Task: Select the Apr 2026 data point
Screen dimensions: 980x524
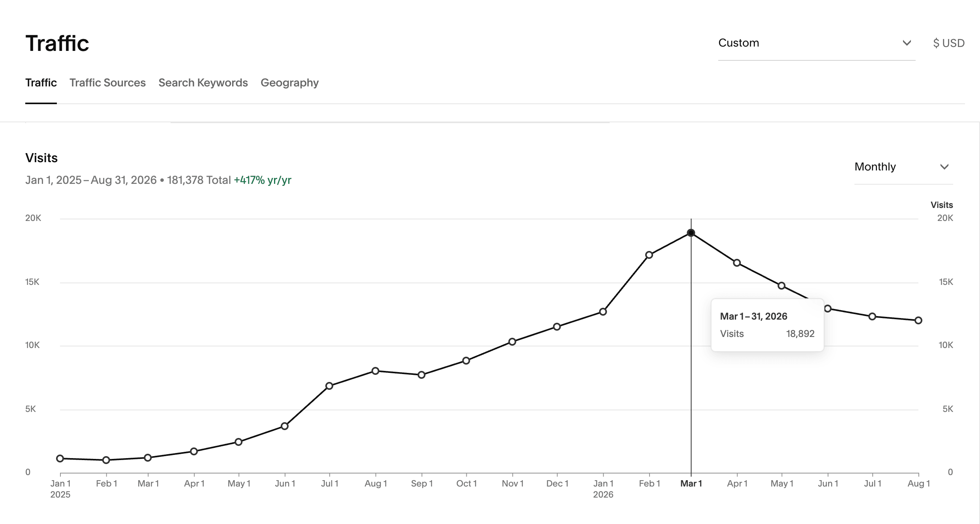Action: (736, 263)
